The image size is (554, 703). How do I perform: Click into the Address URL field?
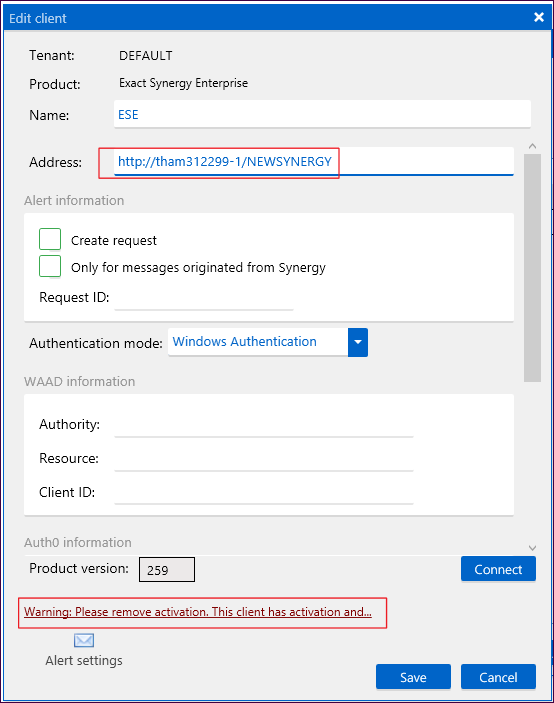(314, 161)
